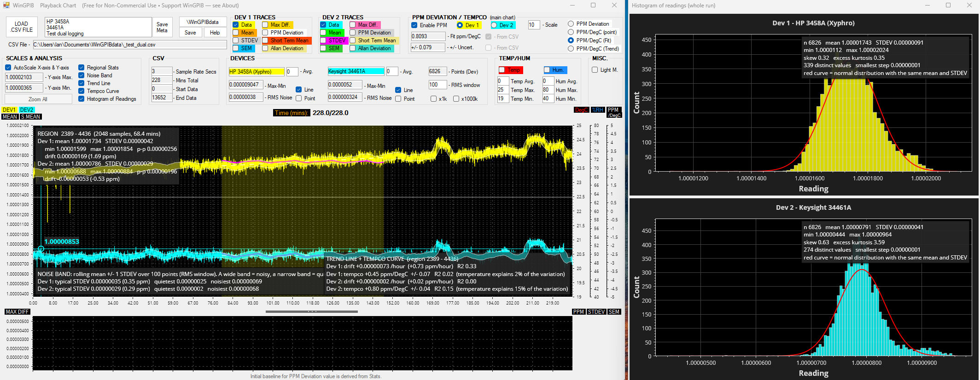Select the yellow DEV1 tab above chart
Viewport: 980px width, 380px height.
coord(9,110)
